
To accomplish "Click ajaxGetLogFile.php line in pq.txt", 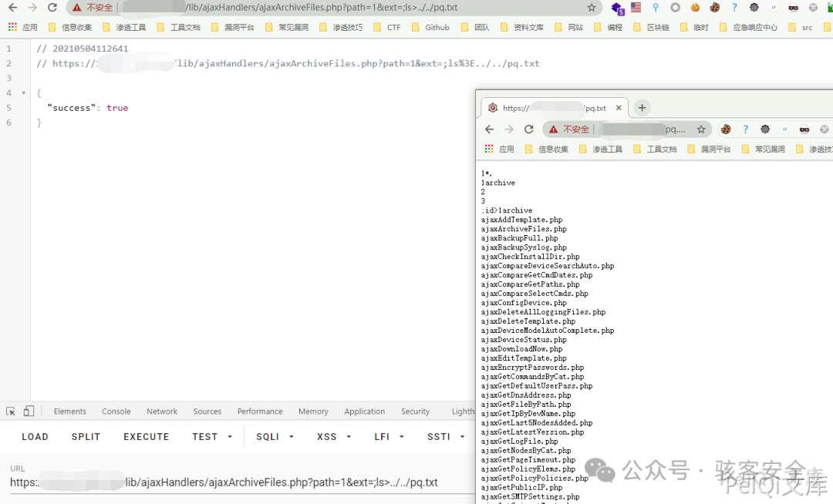I will pos(520,442).
